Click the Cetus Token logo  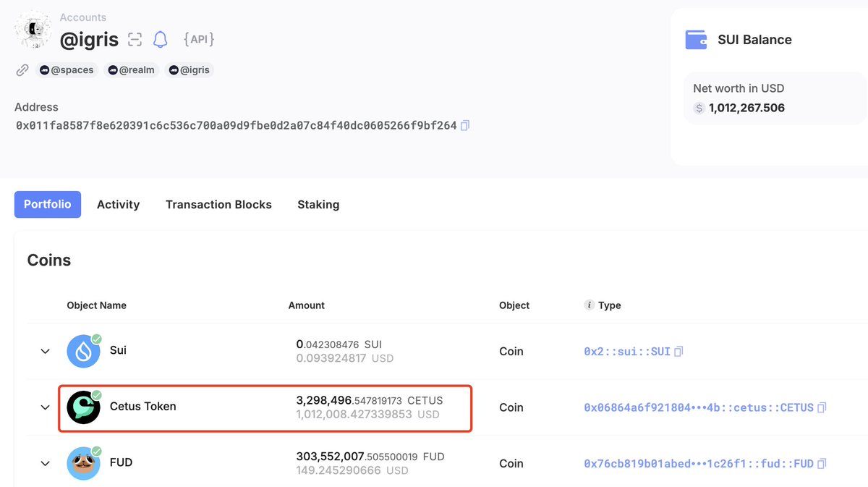(83, 407)
